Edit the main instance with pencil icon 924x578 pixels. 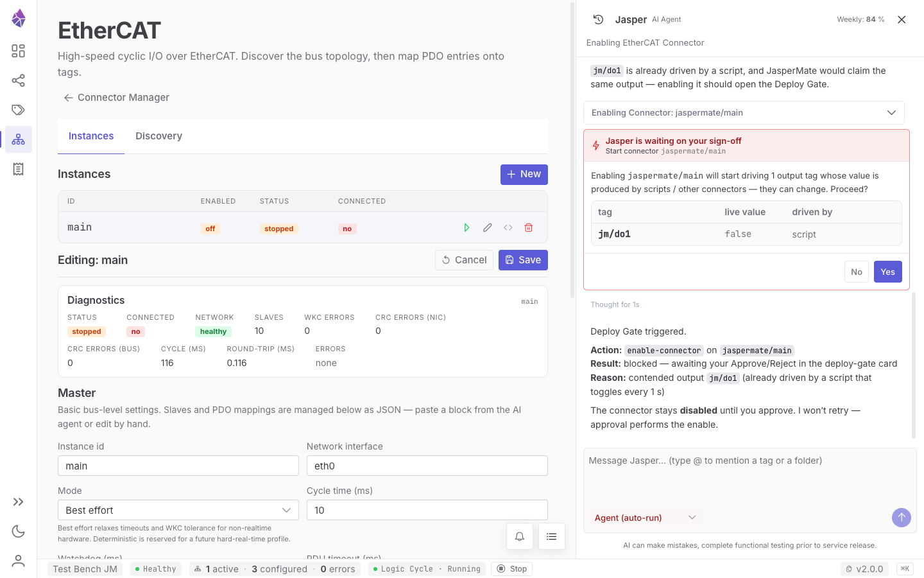[488, 228]
